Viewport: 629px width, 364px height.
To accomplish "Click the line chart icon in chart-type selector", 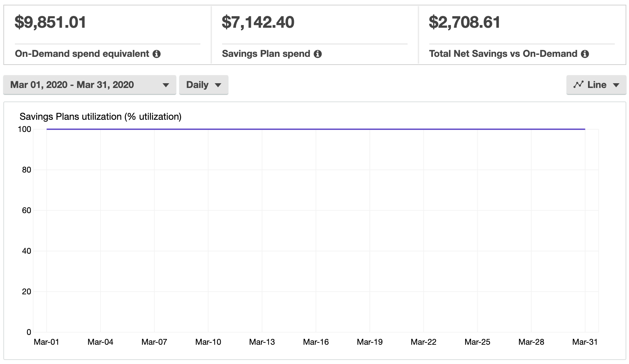I will [578, 84].
